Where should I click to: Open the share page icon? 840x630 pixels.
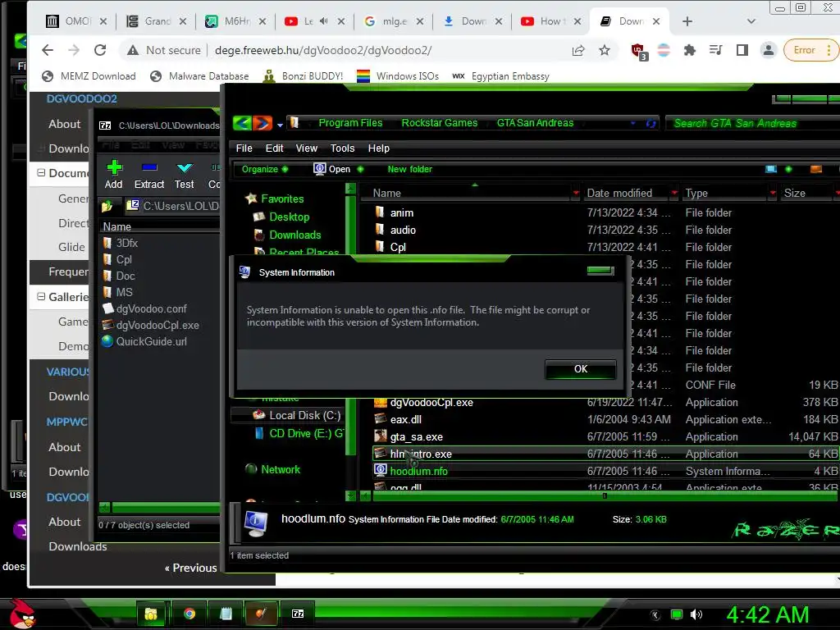coord(578,50)
